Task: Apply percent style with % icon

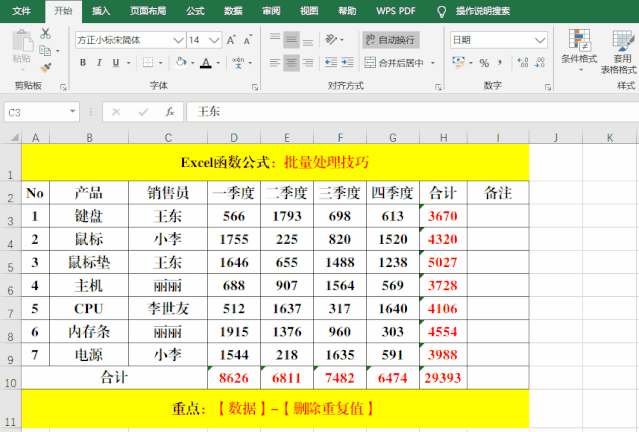Action: [x=482, y=63]
